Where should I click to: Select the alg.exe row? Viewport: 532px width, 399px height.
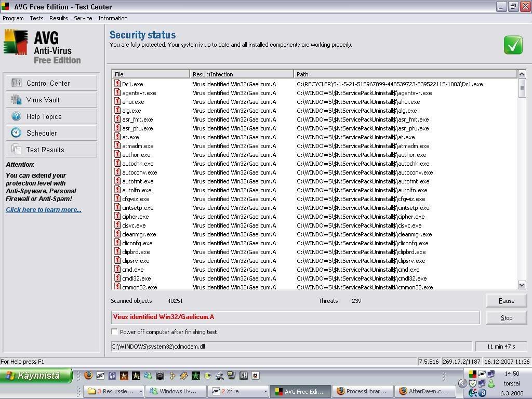coord(314,111)
